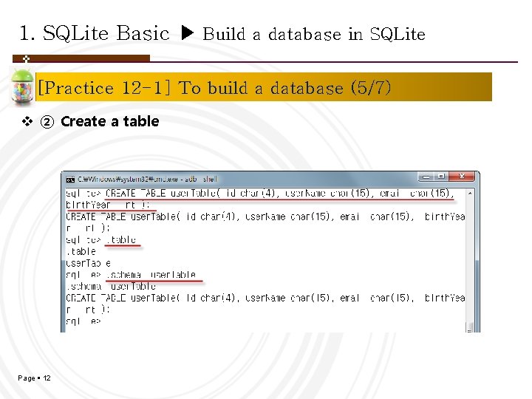Click the cmd.exe window title bar icon

pos(70,179)
